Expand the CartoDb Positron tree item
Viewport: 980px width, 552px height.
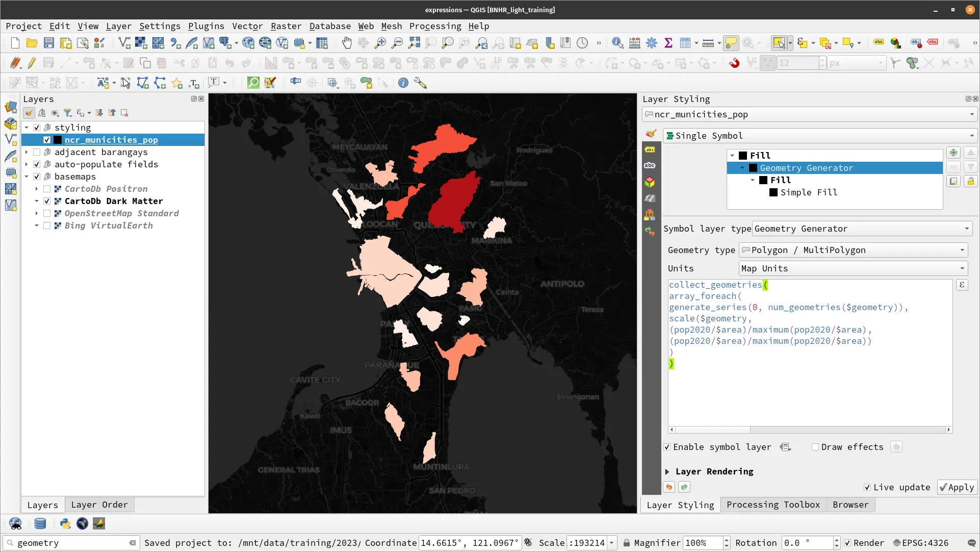coord(36,189)
